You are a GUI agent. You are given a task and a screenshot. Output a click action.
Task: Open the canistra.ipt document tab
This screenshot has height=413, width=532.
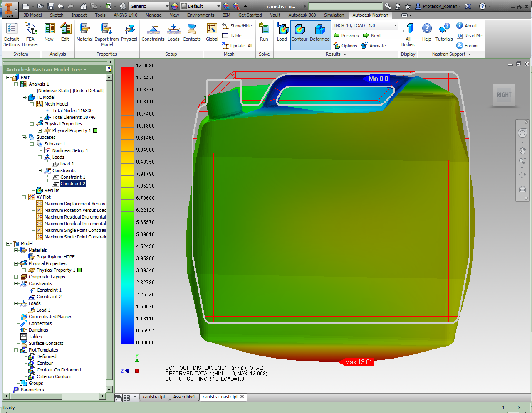tap(154, 397)
